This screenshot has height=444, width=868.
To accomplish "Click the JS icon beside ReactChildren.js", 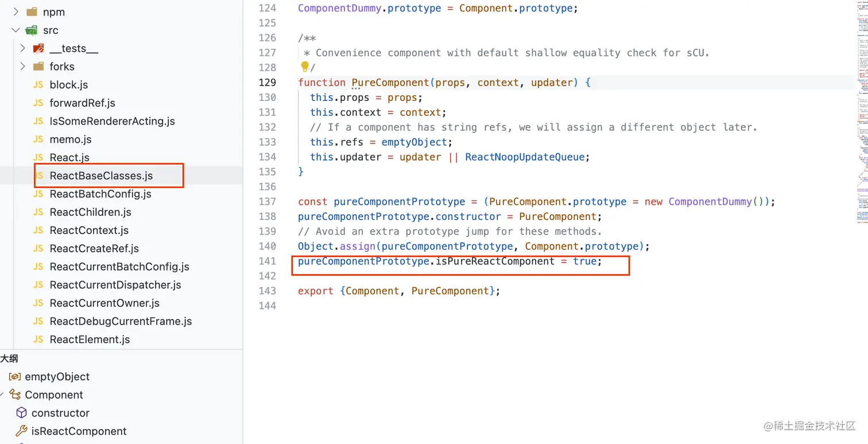I will pyautogui.click(x=38, y=212).
